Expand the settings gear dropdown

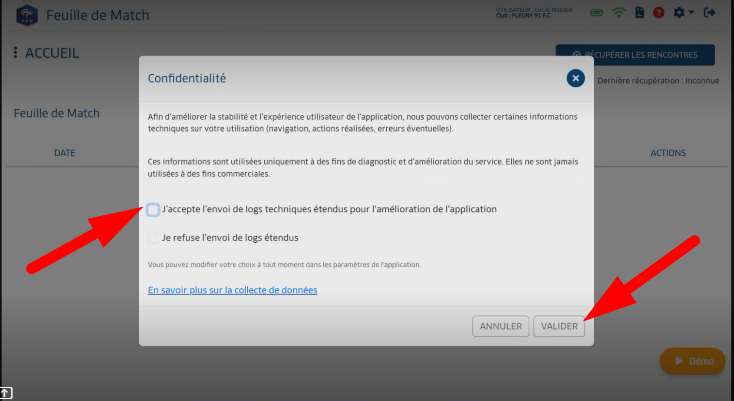coord(684,13)
